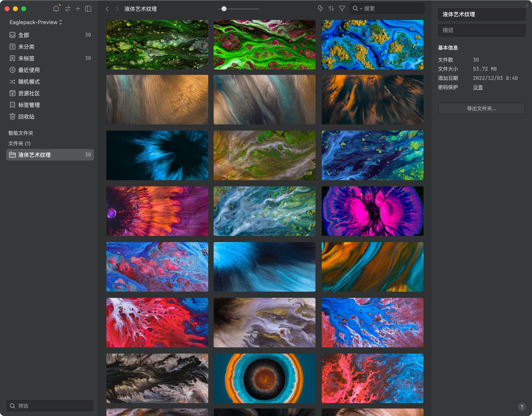This screenshot has width=532, height=416.
Task: Click the 基本信息 section heading
Action: coord(448,48)
